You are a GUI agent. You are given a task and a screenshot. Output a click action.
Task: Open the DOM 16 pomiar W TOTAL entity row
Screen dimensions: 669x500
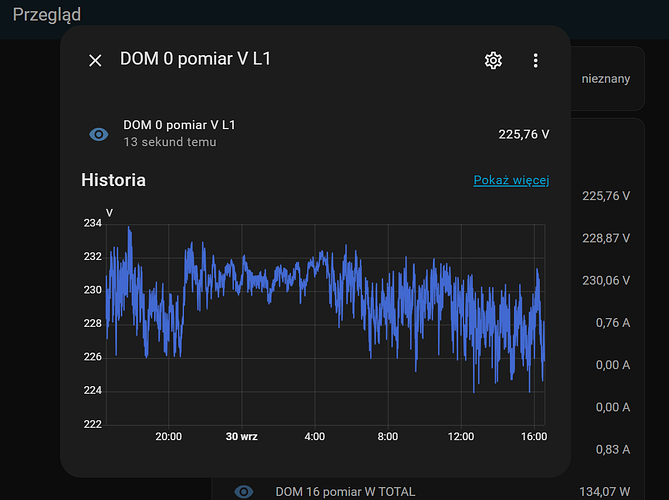click(345, 491)
